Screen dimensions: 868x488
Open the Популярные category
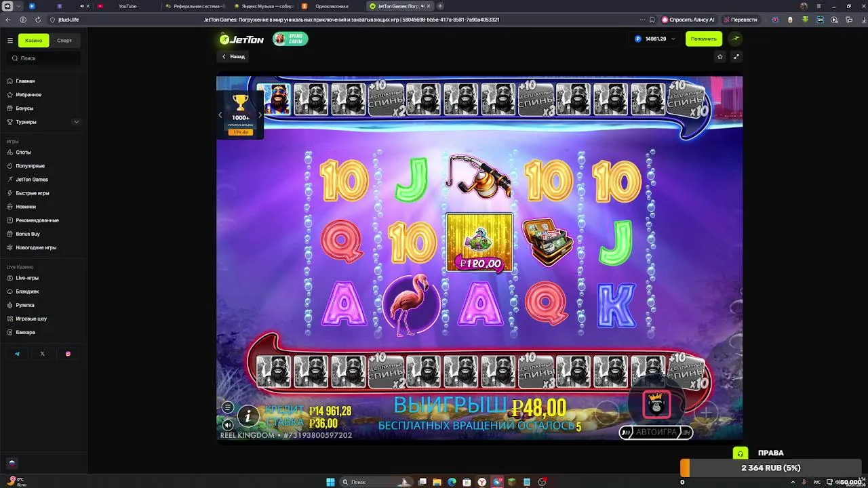pos(30,166)
